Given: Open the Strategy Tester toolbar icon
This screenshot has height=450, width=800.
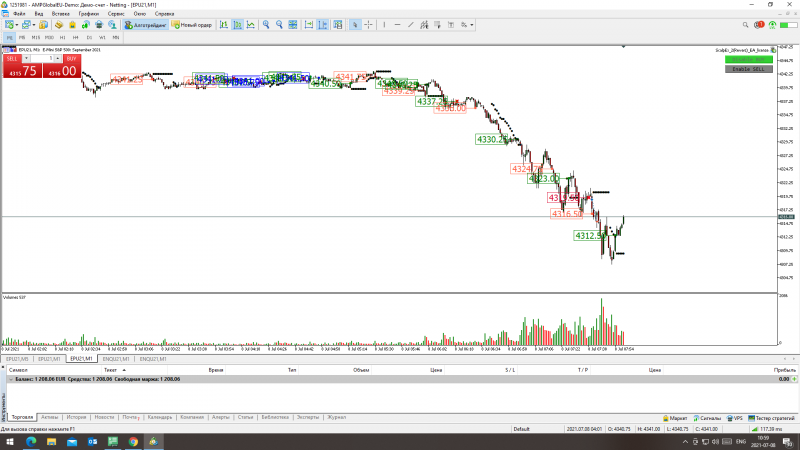Looking at the screenshot, I should [99, 24].
